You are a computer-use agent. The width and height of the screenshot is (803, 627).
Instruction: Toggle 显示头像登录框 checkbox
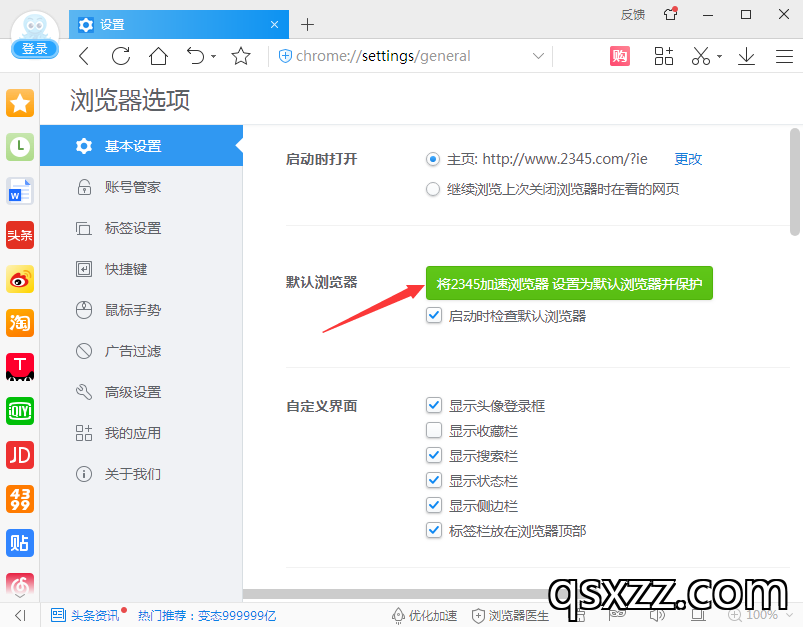[x=434, y=405]
